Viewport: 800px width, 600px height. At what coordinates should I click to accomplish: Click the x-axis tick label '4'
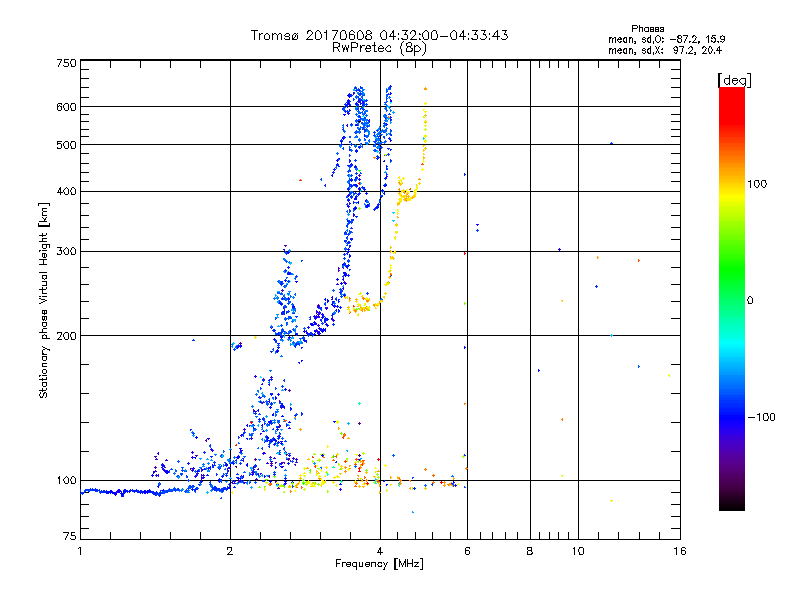(380, 551)
